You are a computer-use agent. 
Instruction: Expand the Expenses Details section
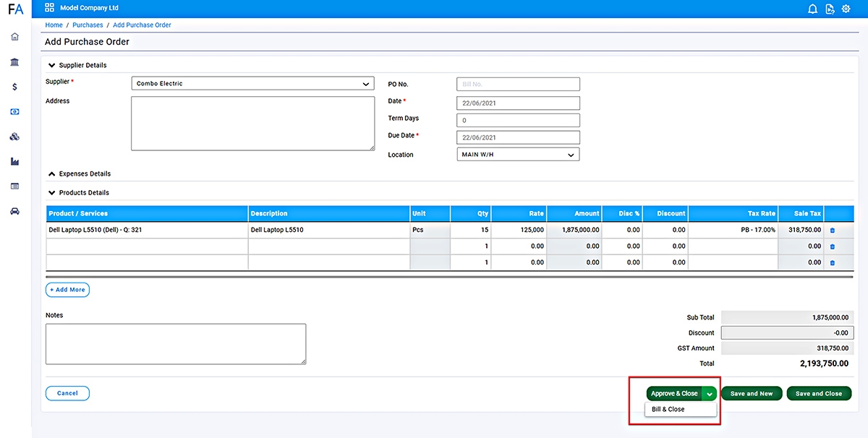[x=52, y=174]
